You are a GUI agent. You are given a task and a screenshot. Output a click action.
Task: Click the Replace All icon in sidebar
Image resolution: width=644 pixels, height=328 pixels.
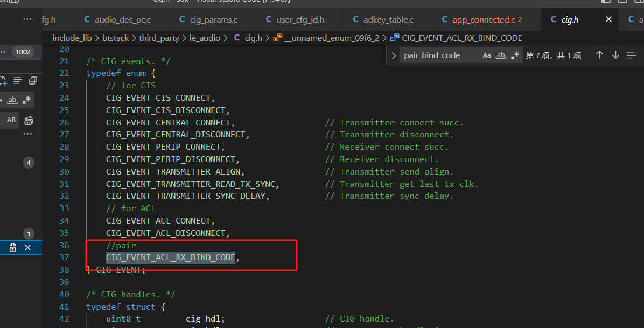click(29, 121)
